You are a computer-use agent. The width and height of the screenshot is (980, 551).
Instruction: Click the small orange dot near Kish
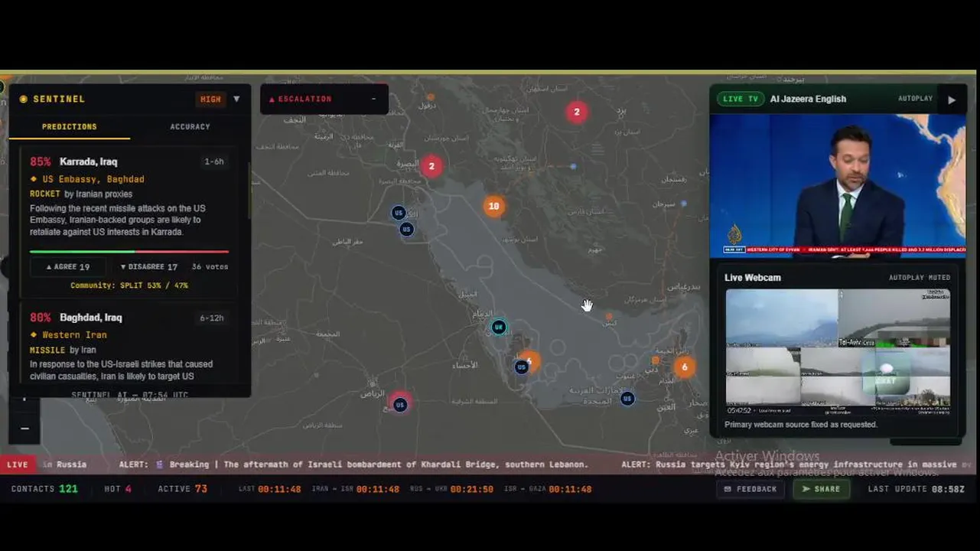click(x=609, y=316)
